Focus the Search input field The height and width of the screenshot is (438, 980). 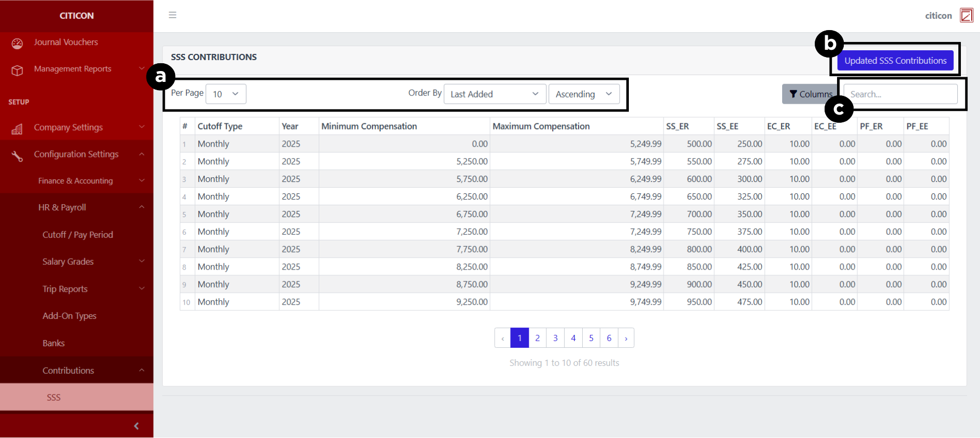click(x=900, y=94)
